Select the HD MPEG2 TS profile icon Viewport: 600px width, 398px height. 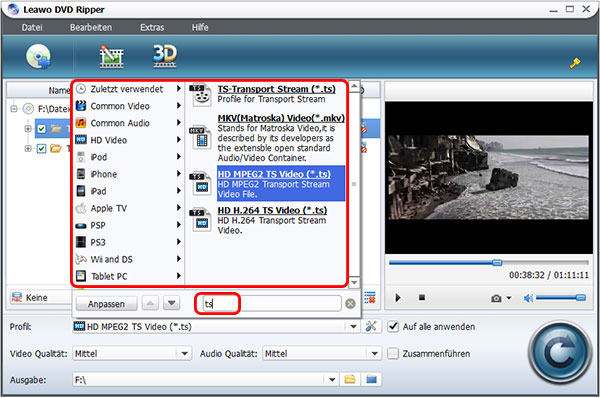coord(200,184)
